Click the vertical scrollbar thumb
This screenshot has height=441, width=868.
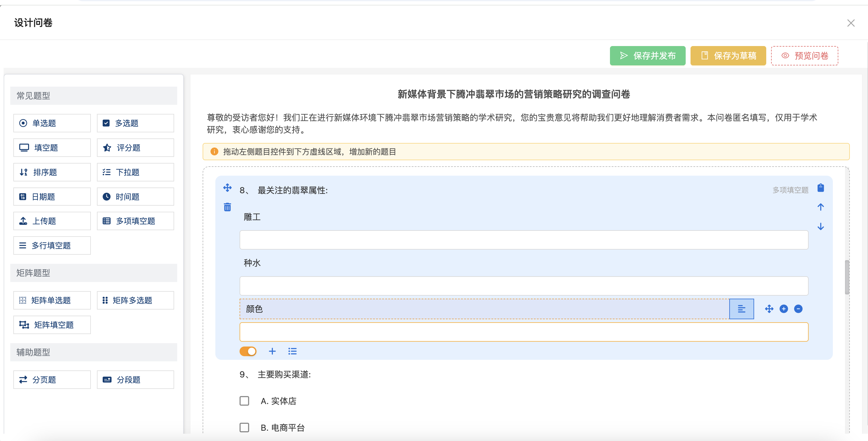coord(846,277)
